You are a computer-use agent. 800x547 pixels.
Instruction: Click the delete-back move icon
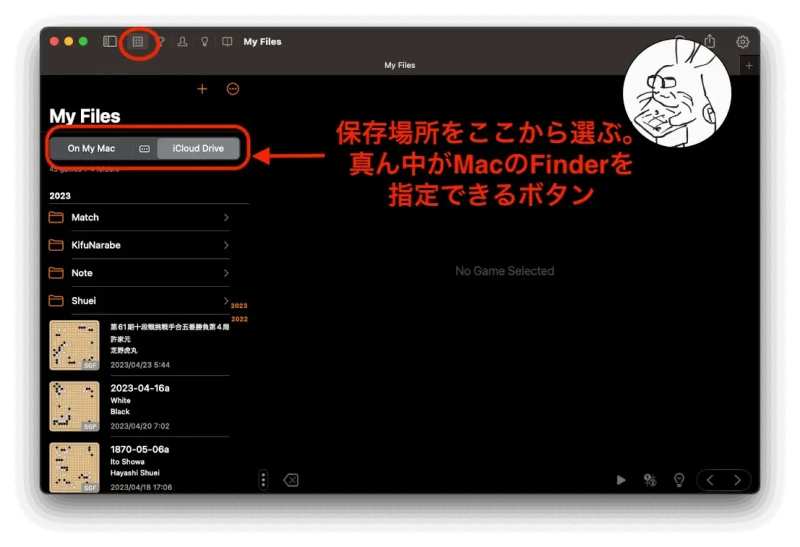[291, 480]
